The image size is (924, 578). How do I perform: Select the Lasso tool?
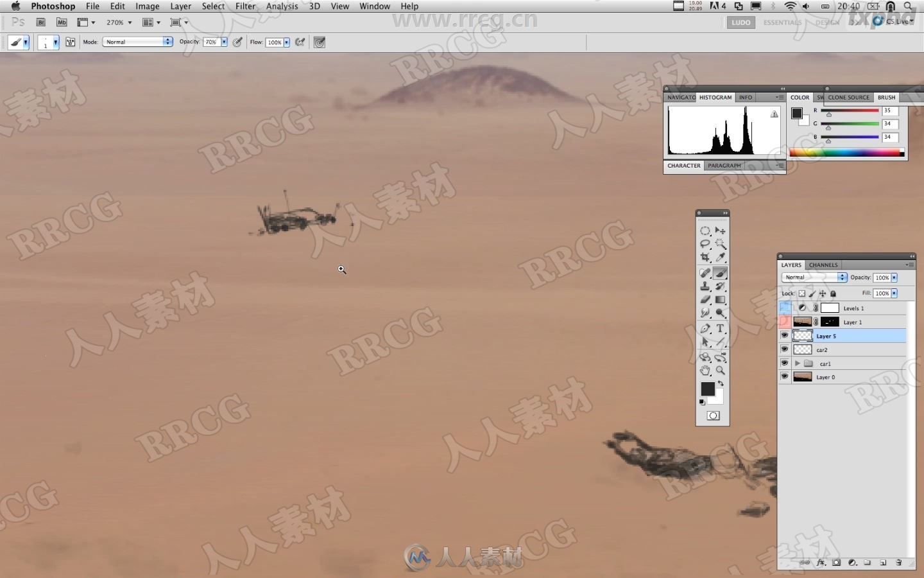coord(705,244)
